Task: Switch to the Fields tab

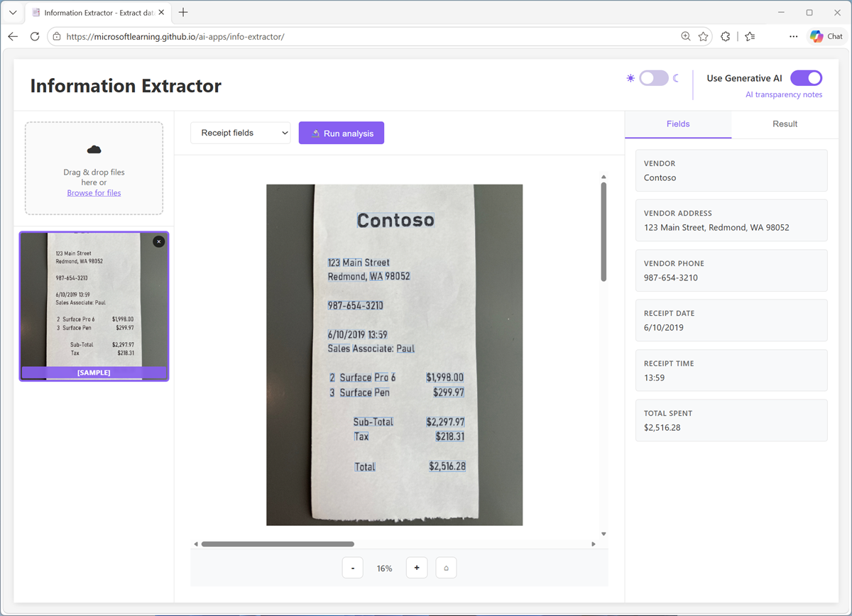Action: point(678,123)
